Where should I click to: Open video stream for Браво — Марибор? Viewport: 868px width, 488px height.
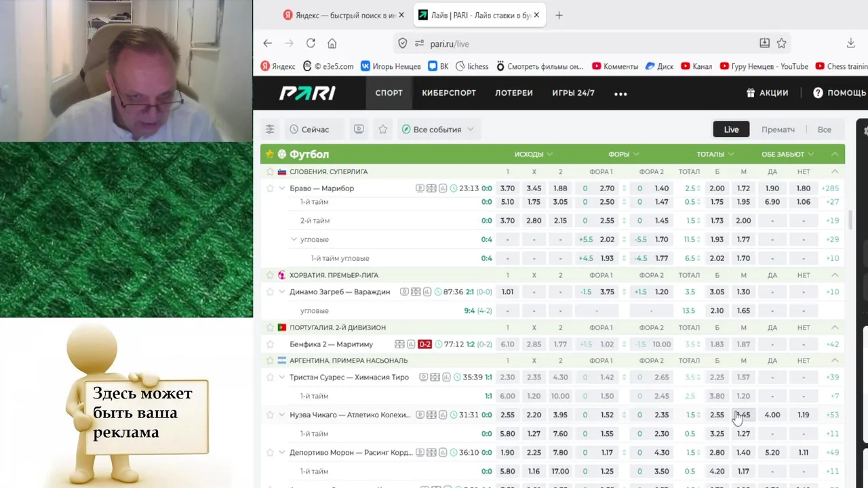[x=420, y=188]
